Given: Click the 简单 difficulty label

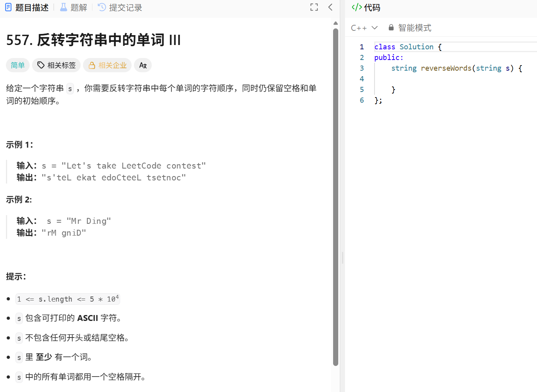Looking at the screenshot, I should click(x=18, y=65).
